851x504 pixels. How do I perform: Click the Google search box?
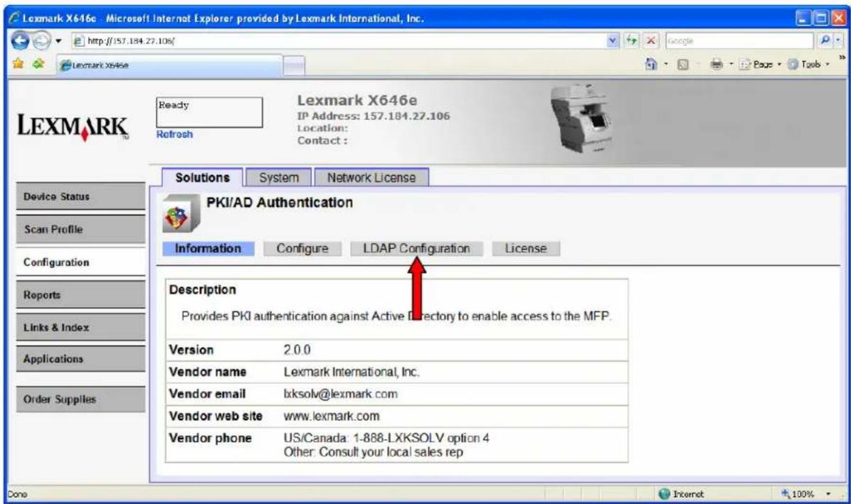[739, 41]
